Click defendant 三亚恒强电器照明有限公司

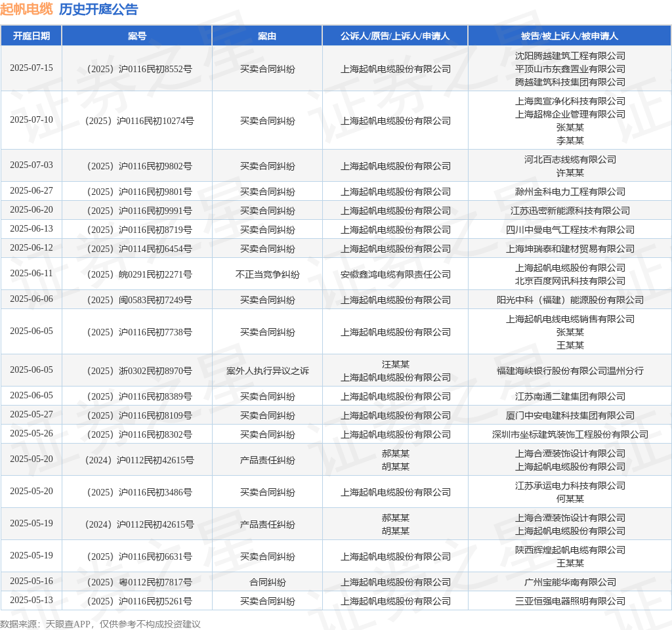570,601
